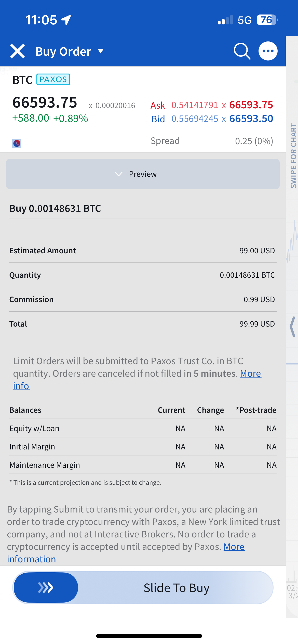Tap the Bid price 66593.50

(x=251, y=119)
